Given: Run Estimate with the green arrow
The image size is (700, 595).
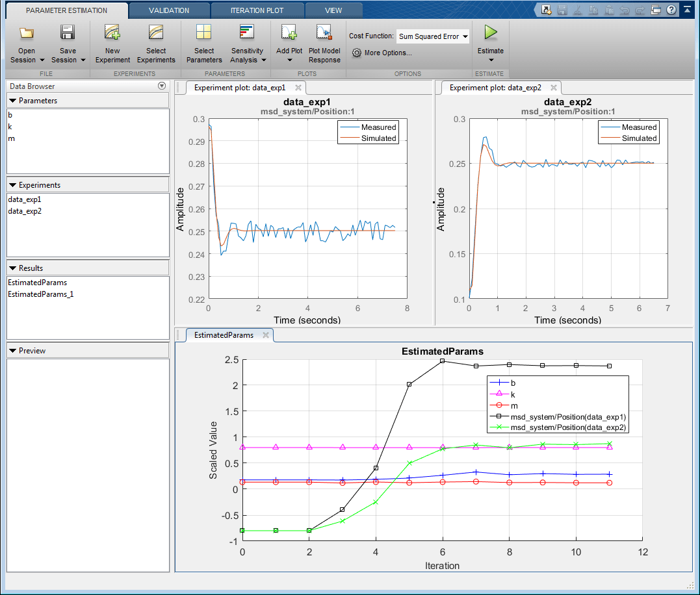Looking at the screenshot, I should pyautogui.click(x=491, y=32).
